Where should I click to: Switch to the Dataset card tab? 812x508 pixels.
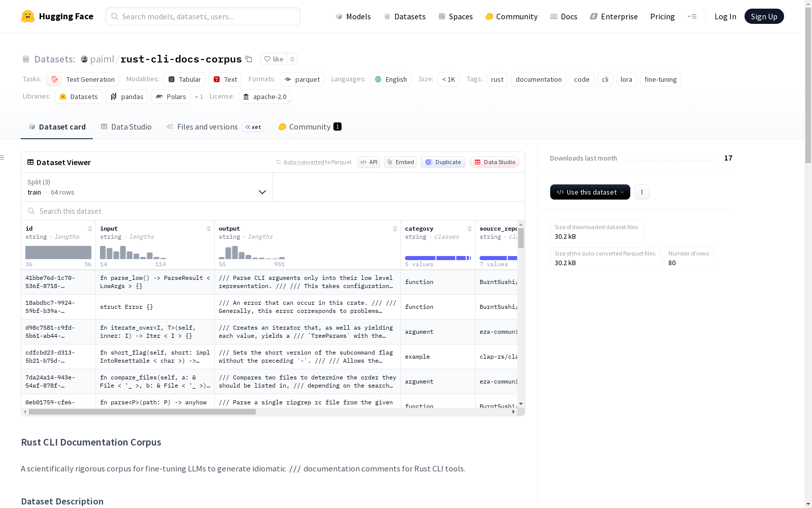pos(57,127)
